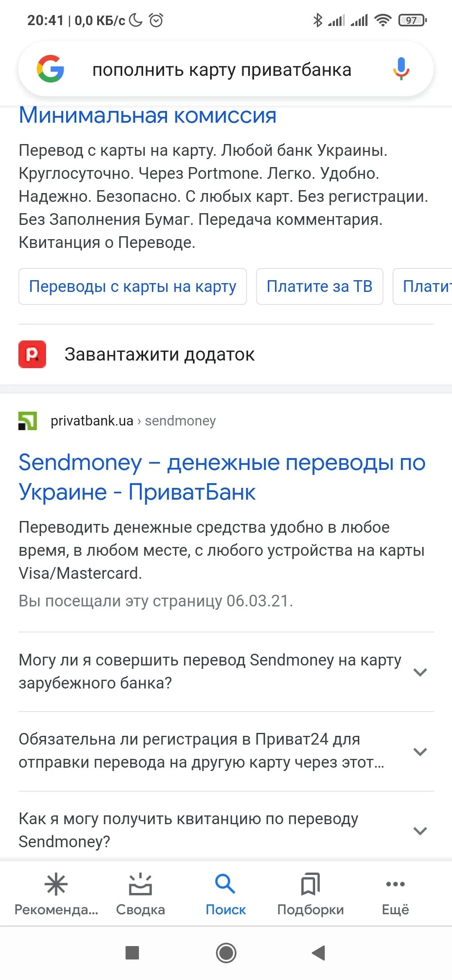This screenshot has height=980, width=452.
Task: Activate voice search microphone
Action: pyautogui.click(x=401, y=69)
